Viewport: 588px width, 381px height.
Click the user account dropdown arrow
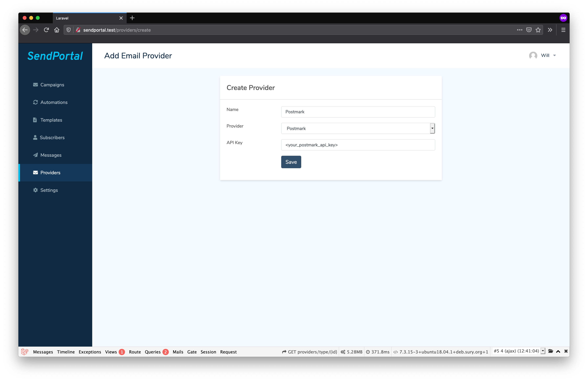[x=555, y=56]
